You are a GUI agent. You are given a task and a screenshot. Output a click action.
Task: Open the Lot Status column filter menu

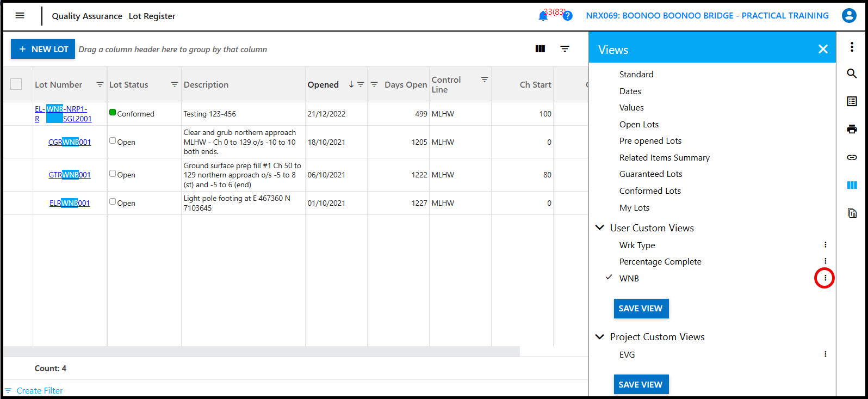pyautogui.click(x=174, y=84)
